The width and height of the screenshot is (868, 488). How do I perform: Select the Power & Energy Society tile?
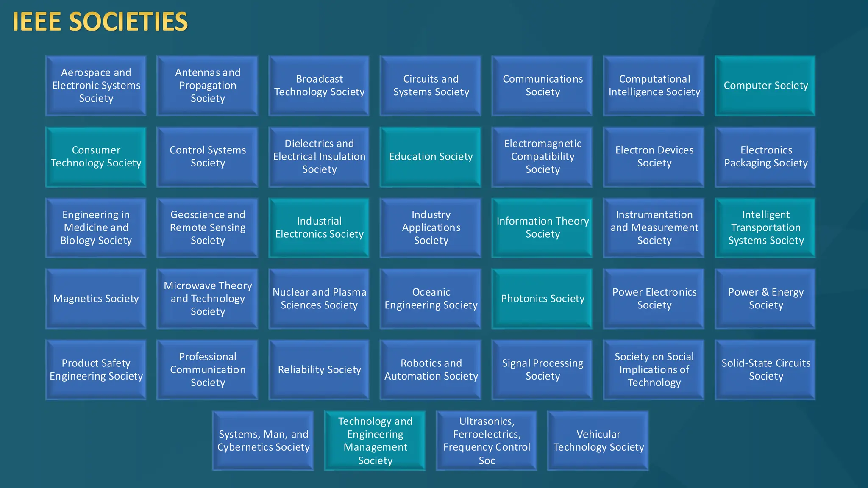(765, 299)
